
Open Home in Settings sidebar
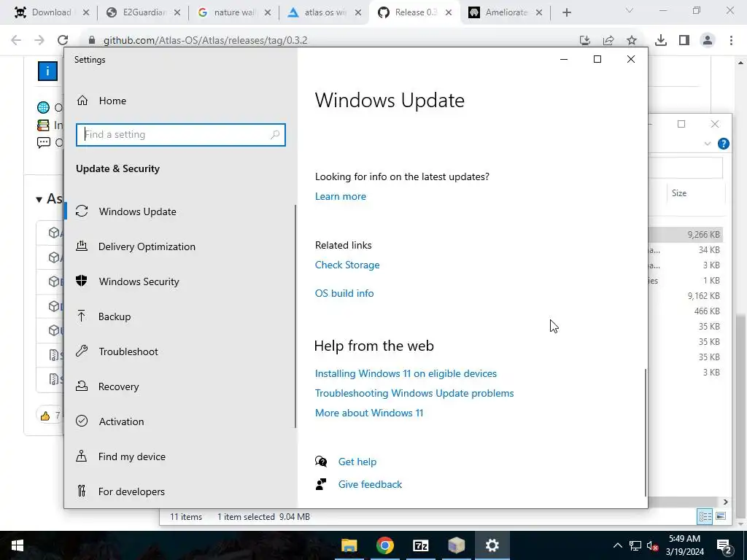point(112,101)
